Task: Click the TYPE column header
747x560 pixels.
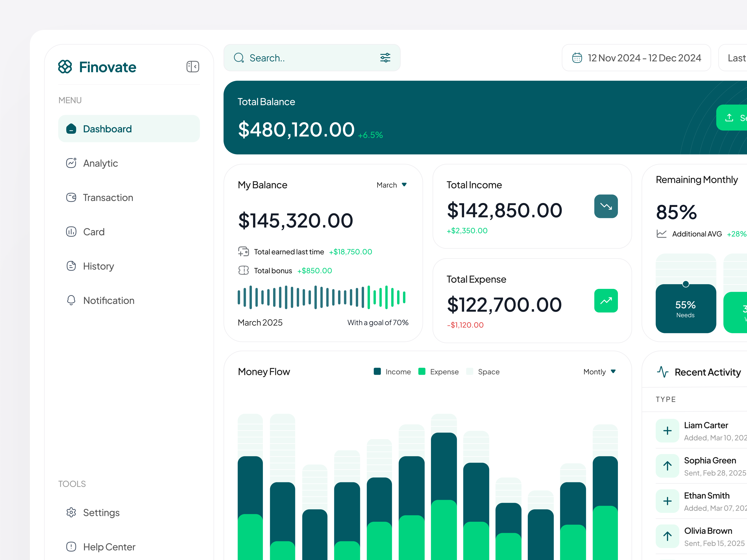Action: pos(666,399)
